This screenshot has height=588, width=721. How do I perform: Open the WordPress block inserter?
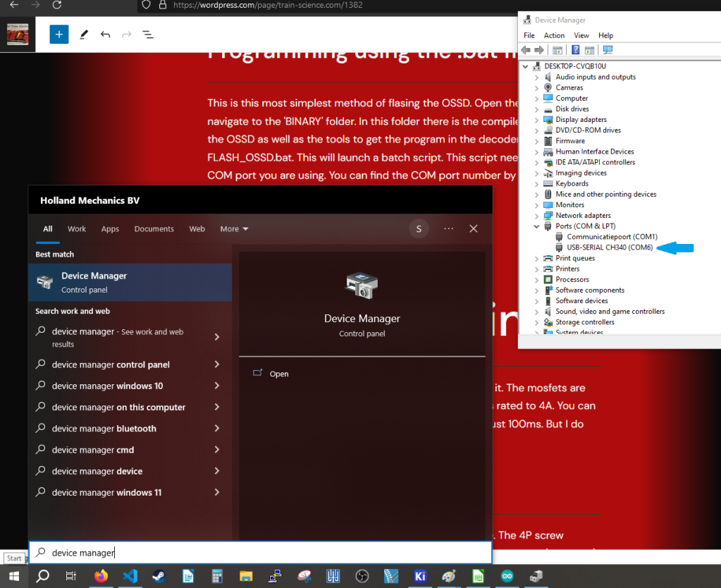(x=58, y=34)
